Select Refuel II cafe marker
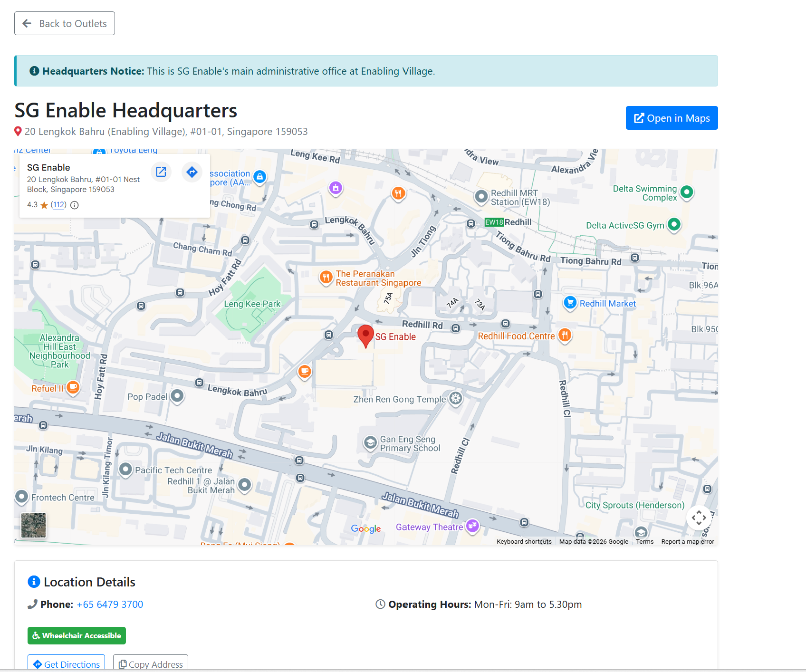 click(73, 387)
